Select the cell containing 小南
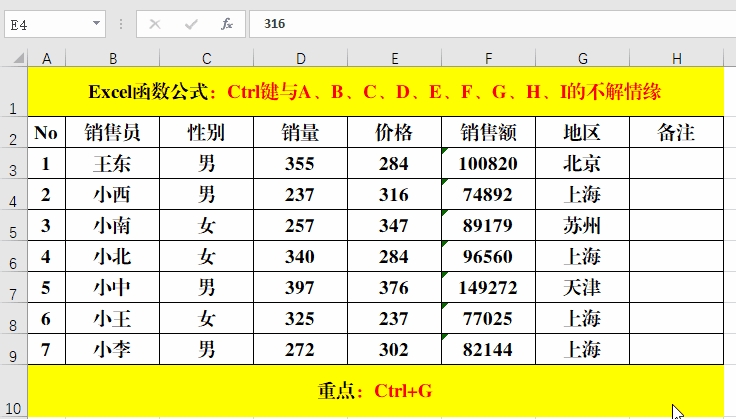Viewport: 736px width, 419px height. point(113,225)
